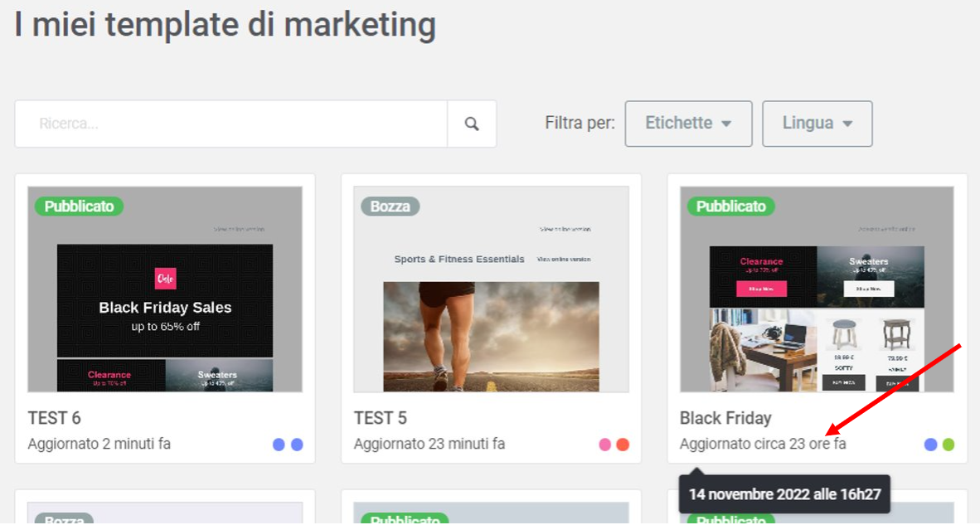This screenshot has height=525, width=980.
Task: Click the green label dot on Black Friday
Action: [x=948, y=445]
